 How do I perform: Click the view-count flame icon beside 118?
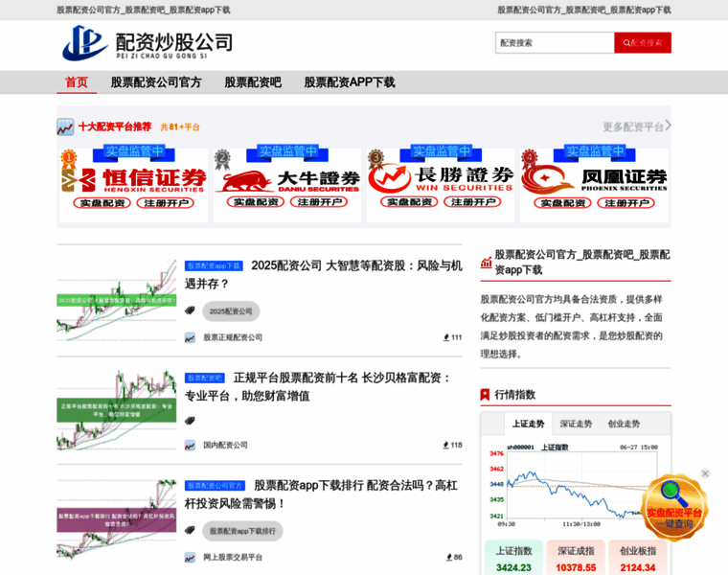click(446, 445)
